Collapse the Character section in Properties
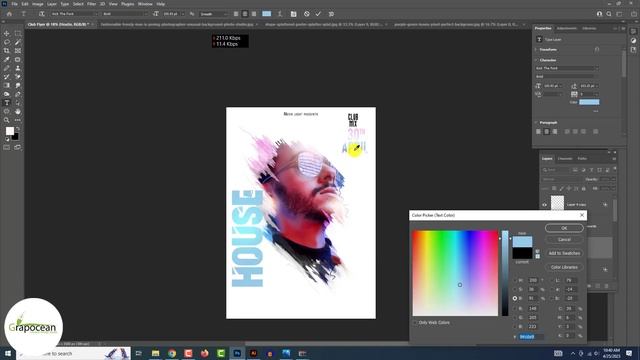 click(536, 60)
